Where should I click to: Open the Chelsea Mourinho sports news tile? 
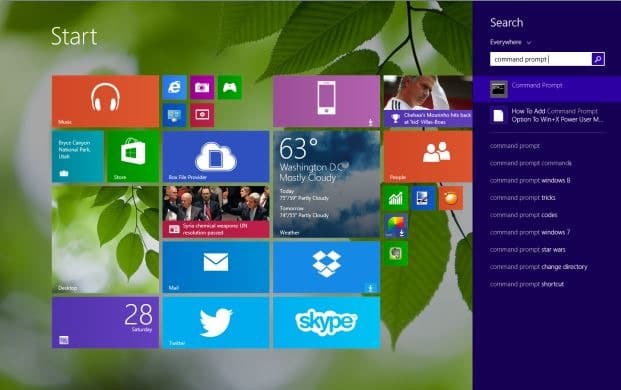(x=428, y=101)
